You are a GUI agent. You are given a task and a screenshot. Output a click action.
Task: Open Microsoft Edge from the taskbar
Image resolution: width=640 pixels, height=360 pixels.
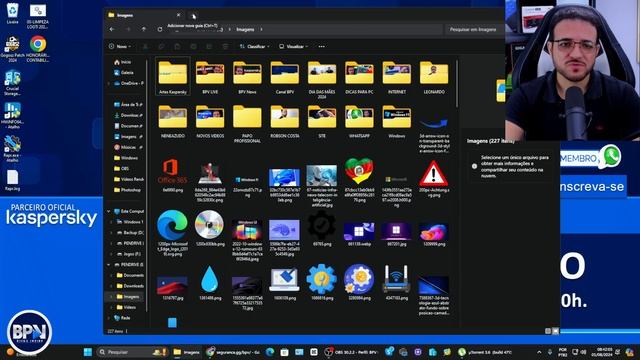coord(270,352)
